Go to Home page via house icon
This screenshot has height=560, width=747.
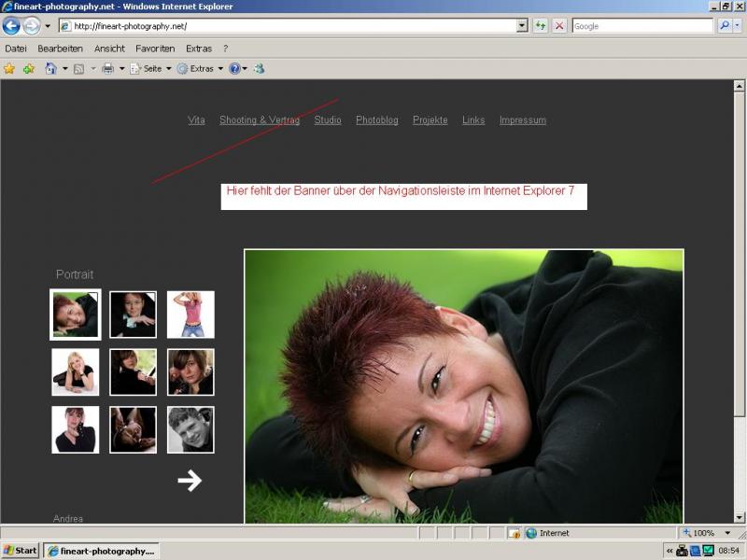point(51,69)
